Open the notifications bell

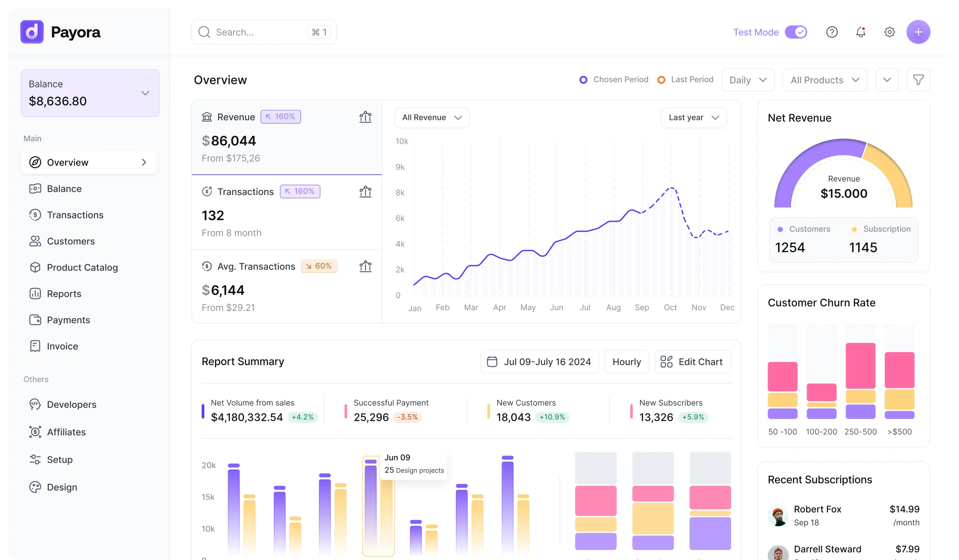[x=860, y=32]
